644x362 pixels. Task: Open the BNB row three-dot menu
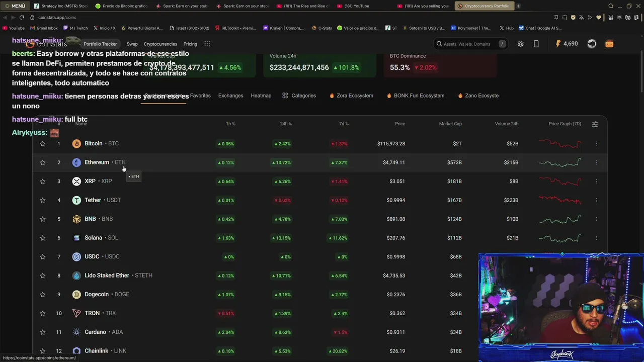(x=597, y=219)
